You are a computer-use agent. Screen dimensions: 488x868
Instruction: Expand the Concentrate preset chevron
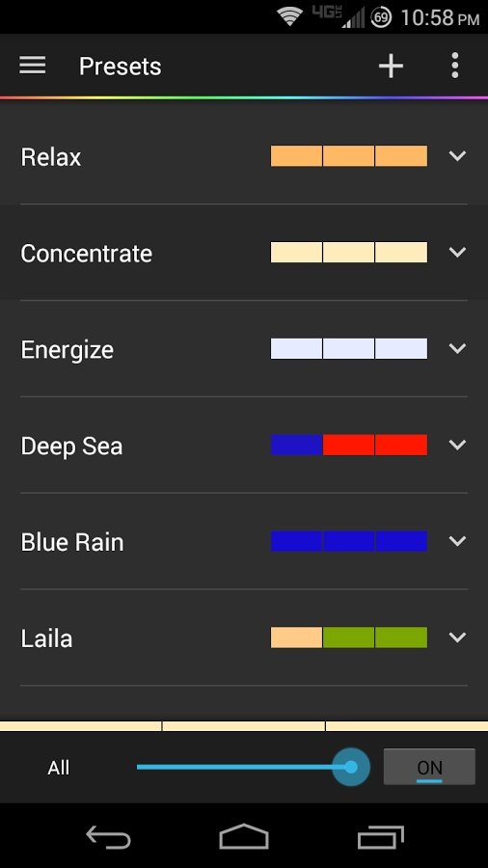pos(457,253)
